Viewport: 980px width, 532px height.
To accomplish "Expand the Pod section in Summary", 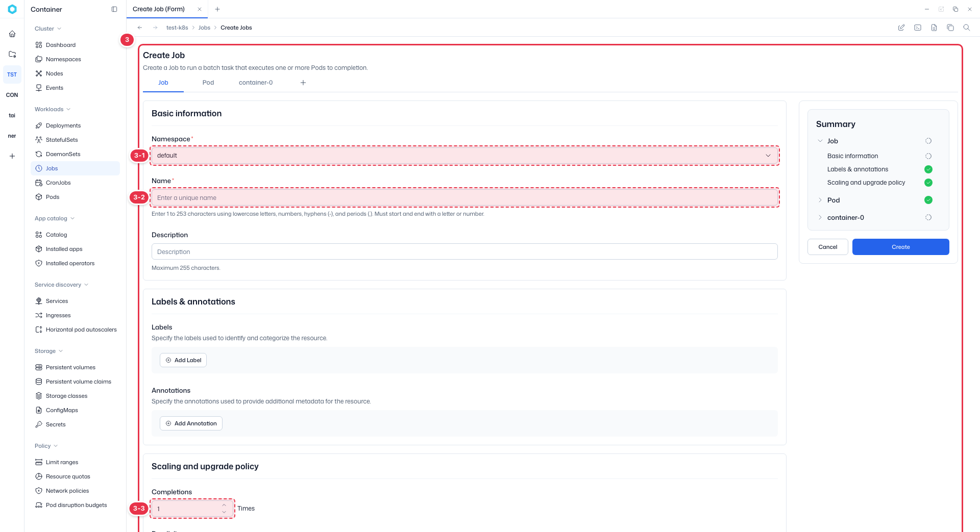I will click(820, 200).
